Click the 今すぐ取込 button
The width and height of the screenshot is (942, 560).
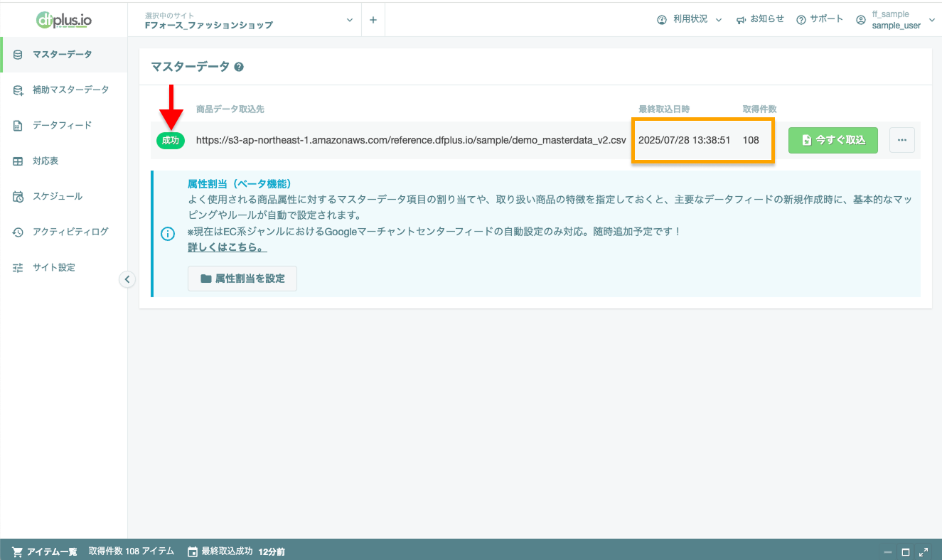(833, 140)
